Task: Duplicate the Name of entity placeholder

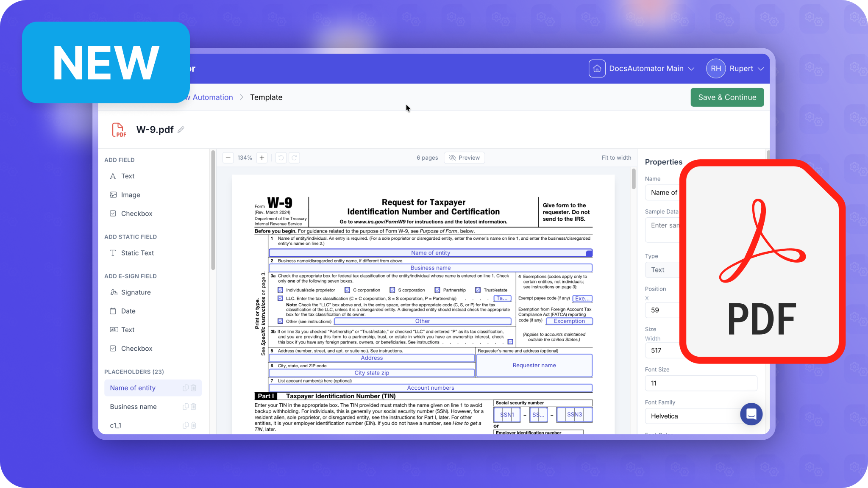Action: coord(186,388)
